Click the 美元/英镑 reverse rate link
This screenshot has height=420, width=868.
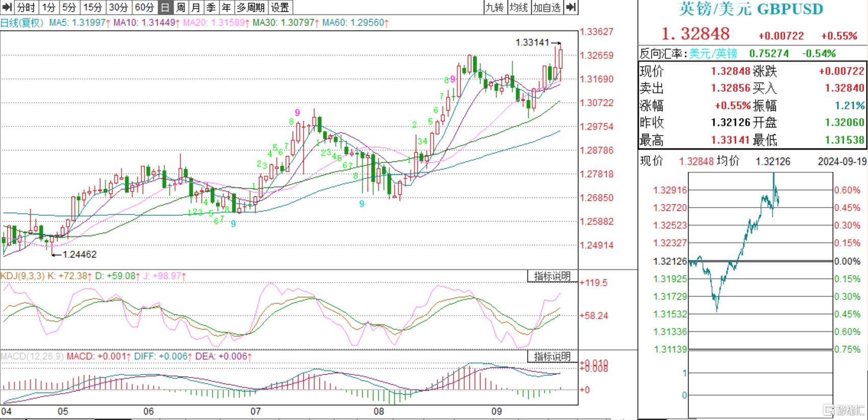point(713,54)
